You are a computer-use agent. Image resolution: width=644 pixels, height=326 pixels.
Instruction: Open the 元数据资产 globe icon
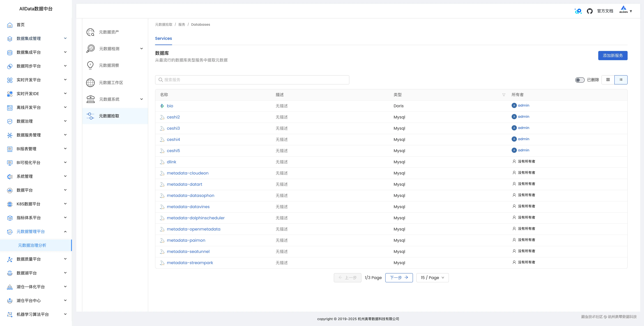point(90,32)
